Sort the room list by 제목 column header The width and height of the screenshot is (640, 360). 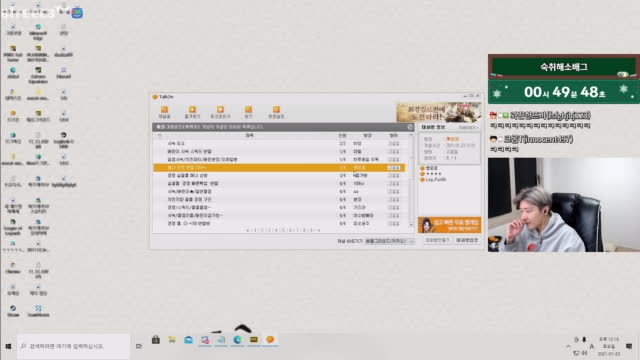click(249, 135)
